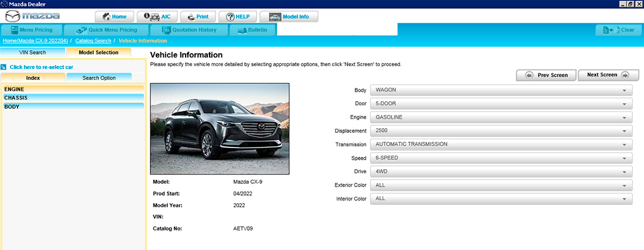
Task: Select the Model Selection tab
Action: pyautogui.click(x=98, y=53)
